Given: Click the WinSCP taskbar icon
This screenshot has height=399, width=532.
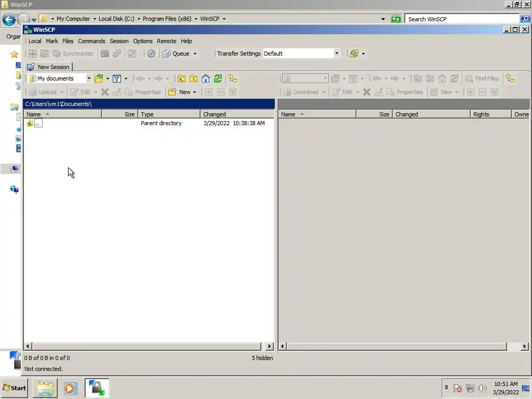Looking at the screenshot, I should pos(97,388).
